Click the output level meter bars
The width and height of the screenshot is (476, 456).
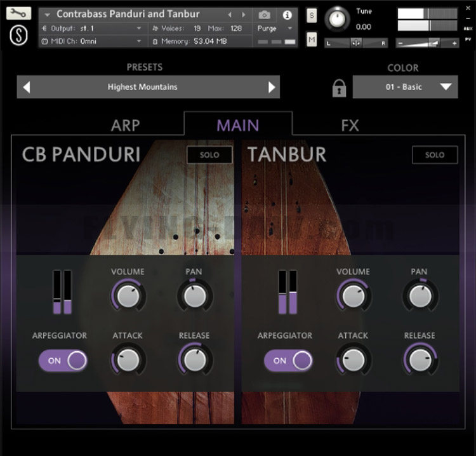coord(427,20)
